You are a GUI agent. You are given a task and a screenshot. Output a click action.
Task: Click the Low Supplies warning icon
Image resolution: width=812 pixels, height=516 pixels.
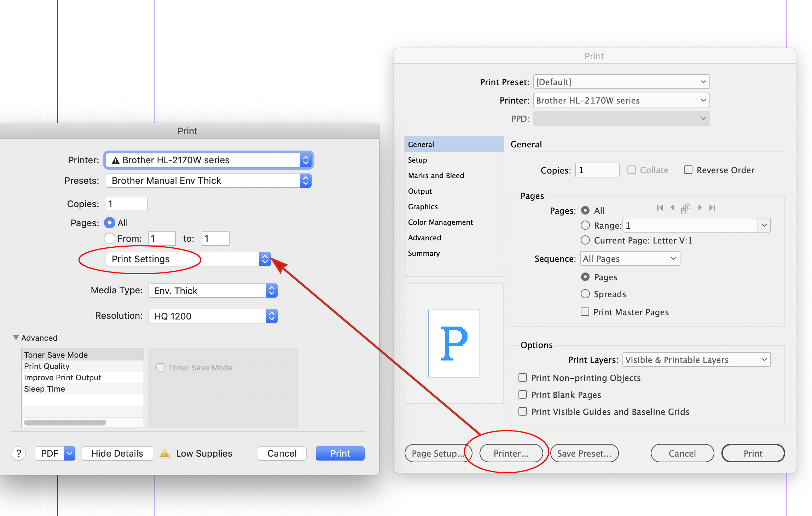coord(165,453)
